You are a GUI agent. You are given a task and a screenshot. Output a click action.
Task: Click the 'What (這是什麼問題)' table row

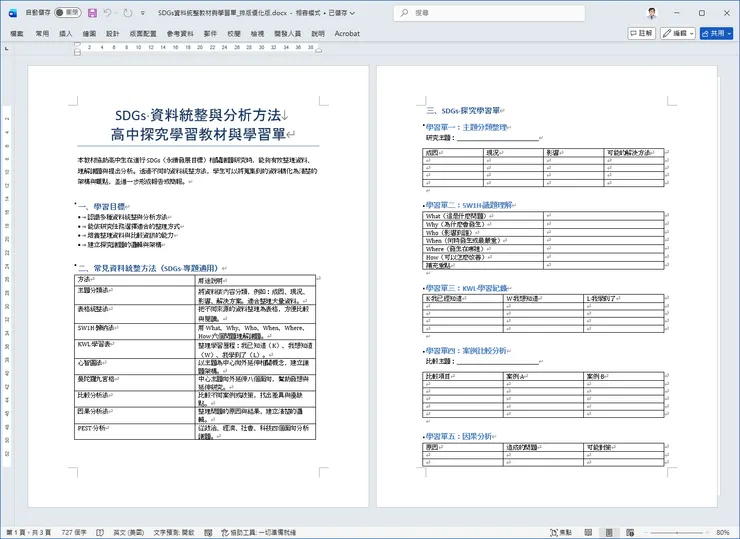click(x=544, y=216)
